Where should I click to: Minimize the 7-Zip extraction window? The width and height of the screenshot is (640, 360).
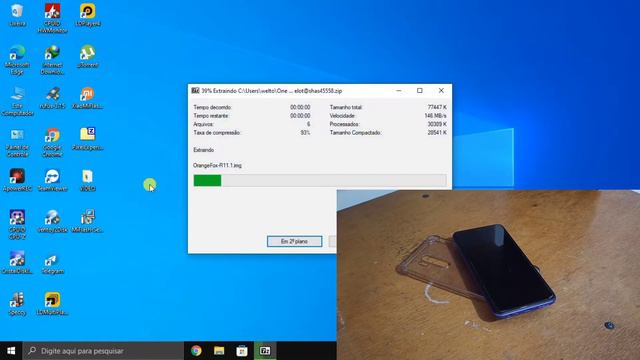tap(399, 91)
